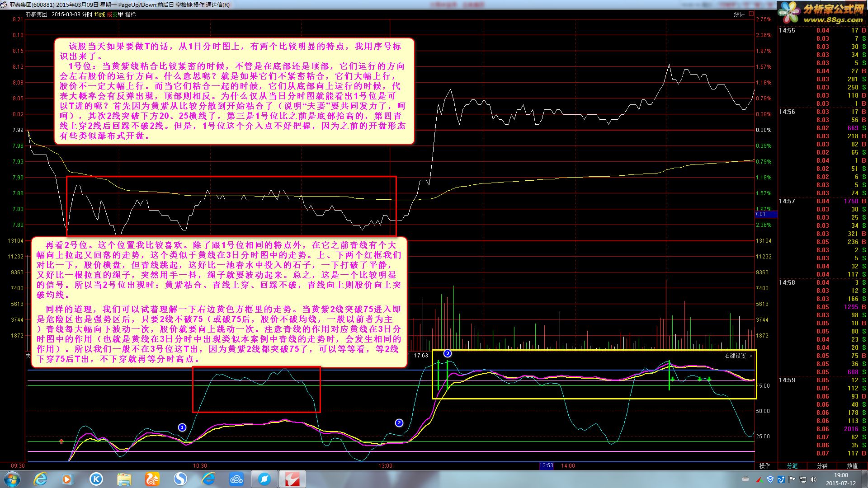Switch to the red stock app taskbar button
Viewport: 868px width, 488px height.
tap(292, 479)
